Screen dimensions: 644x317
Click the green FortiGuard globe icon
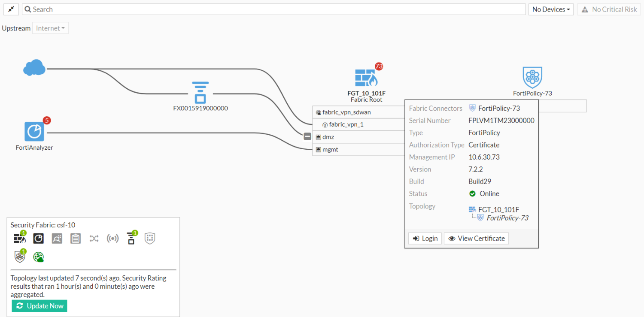[38, 257]
